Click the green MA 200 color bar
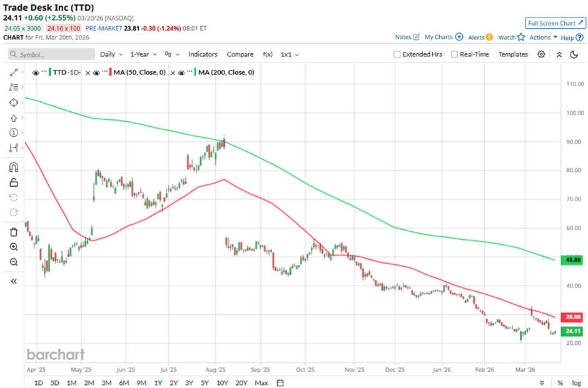The height and width of the screenshot is (388, 588). [x=195, y=72]
